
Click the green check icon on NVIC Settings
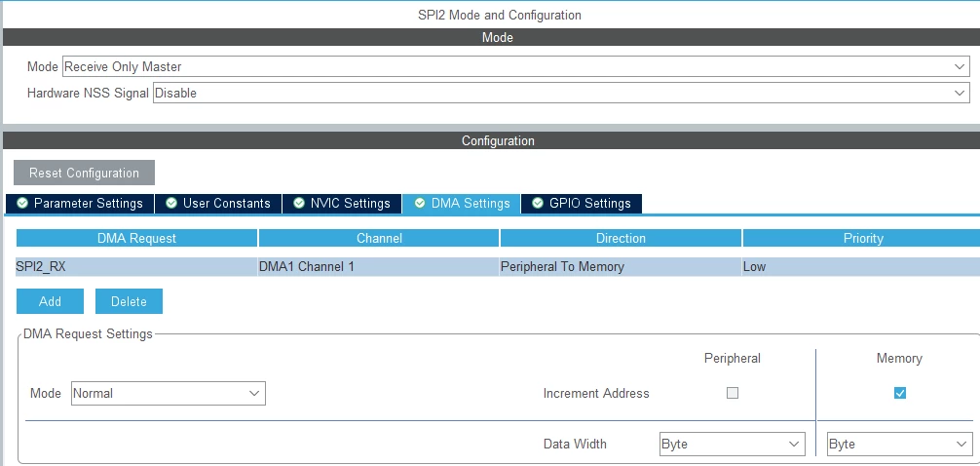(299, 204)
